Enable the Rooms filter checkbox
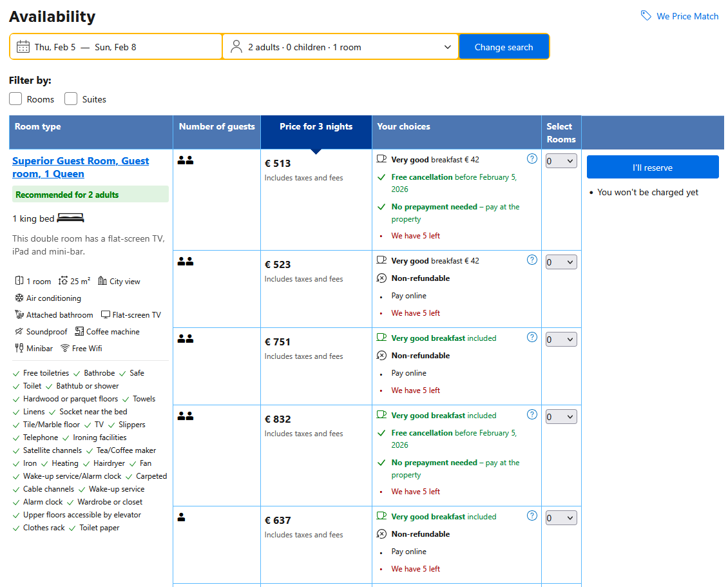 [16, 99]
